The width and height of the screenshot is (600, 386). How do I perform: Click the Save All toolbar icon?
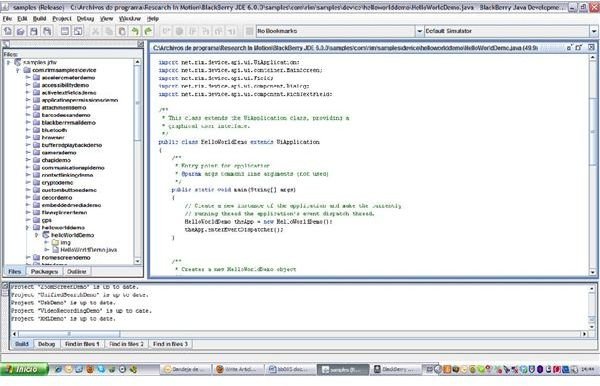[x=47, y=31]
